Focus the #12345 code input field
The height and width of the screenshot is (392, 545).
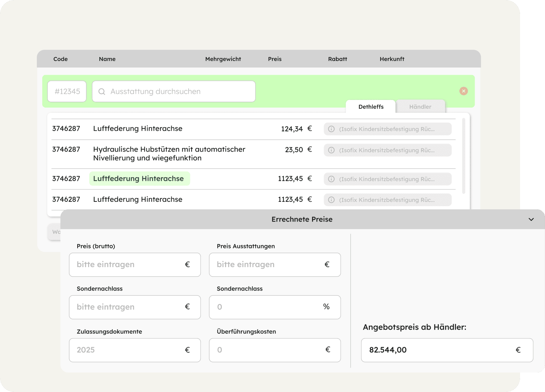tap(67, 91)
